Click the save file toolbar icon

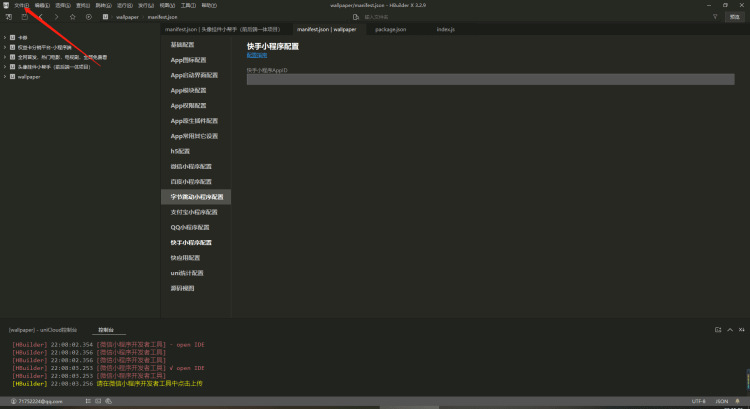(x=24, y=17)
